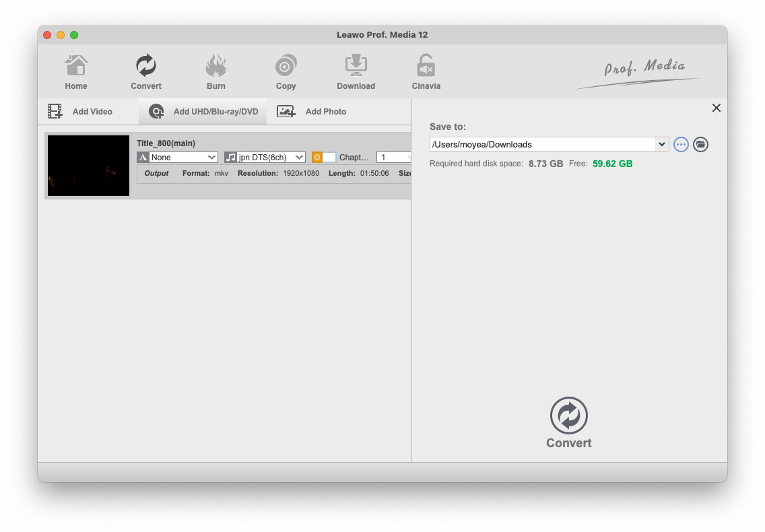
Task: Open the Burn module
Action: click(x=216, y=72)
